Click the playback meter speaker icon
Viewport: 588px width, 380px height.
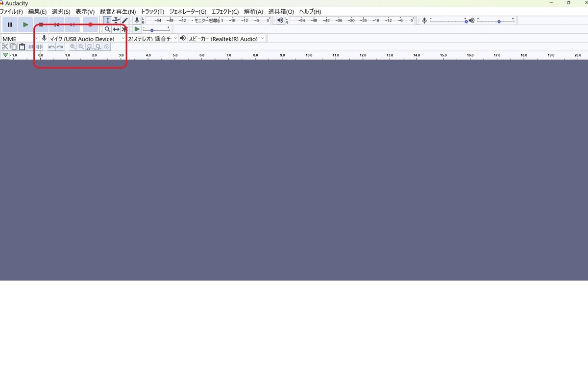pos(280,20)
